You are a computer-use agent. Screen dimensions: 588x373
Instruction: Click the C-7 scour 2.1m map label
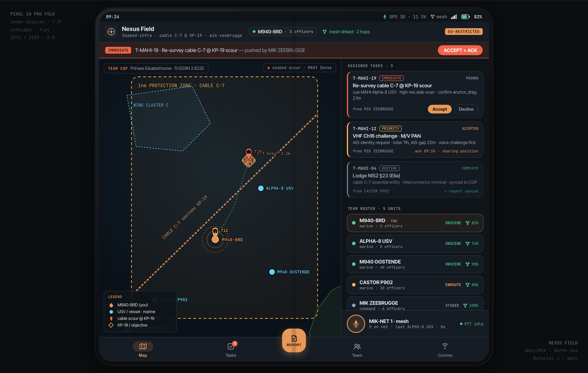tap(274, 153)
